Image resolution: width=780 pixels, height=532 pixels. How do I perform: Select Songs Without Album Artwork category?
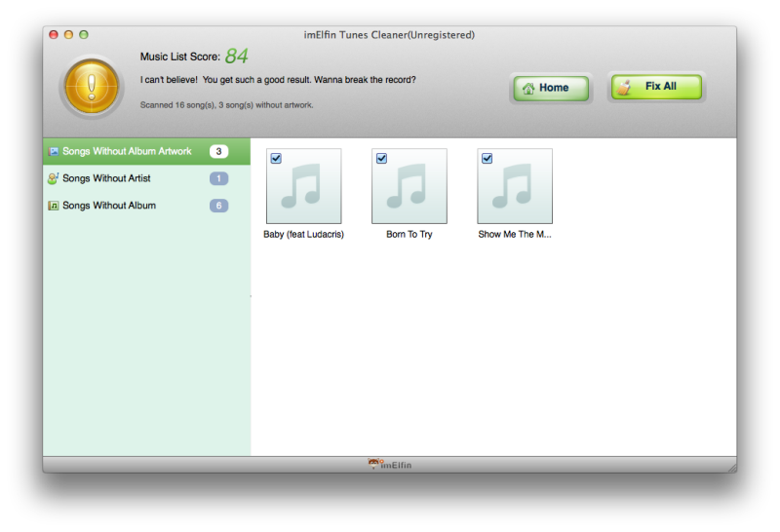point(146,151)
